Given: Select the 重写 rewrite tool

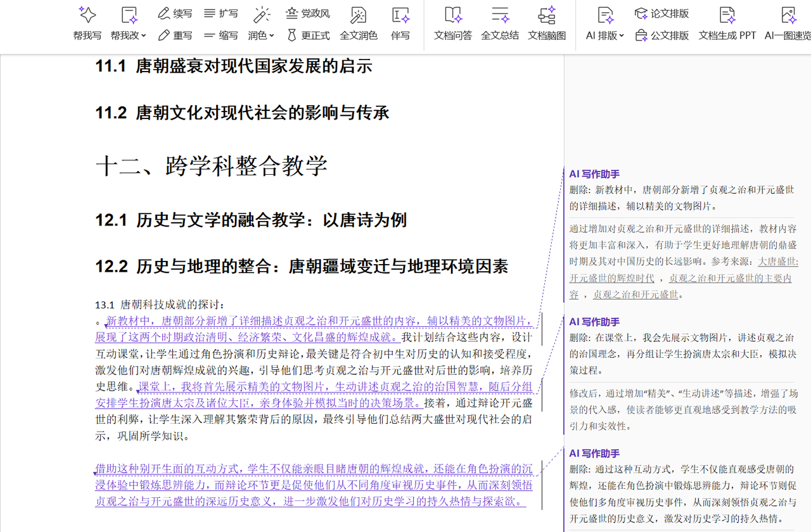Looking at the screenshot, I should pos(175,35).
